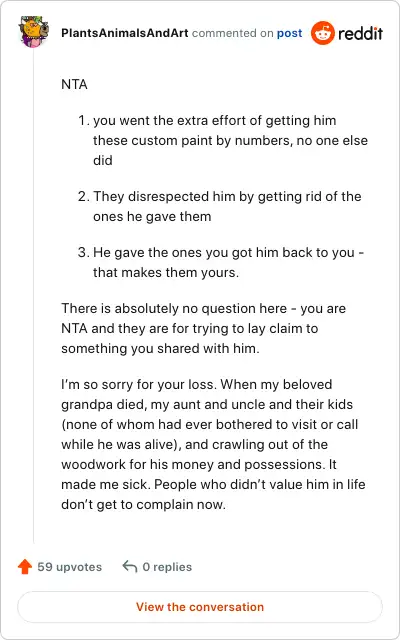Click the reply arrow icon
The width and height of the screenshot is (400, 640).
click(x=129, y=567)
